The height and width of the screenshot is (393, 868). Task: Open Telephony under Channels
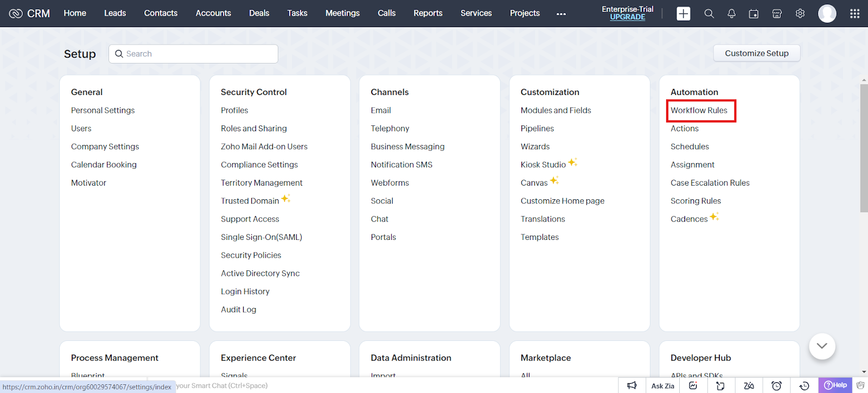pyautogui.click(x=390, y=129)
